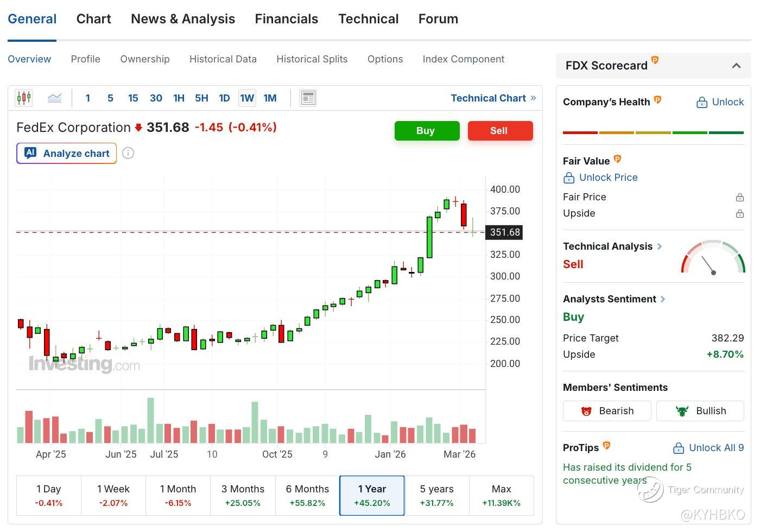Click the Company's Health rating bar
This screenshot has height=532, width=760.
(654, 132)
